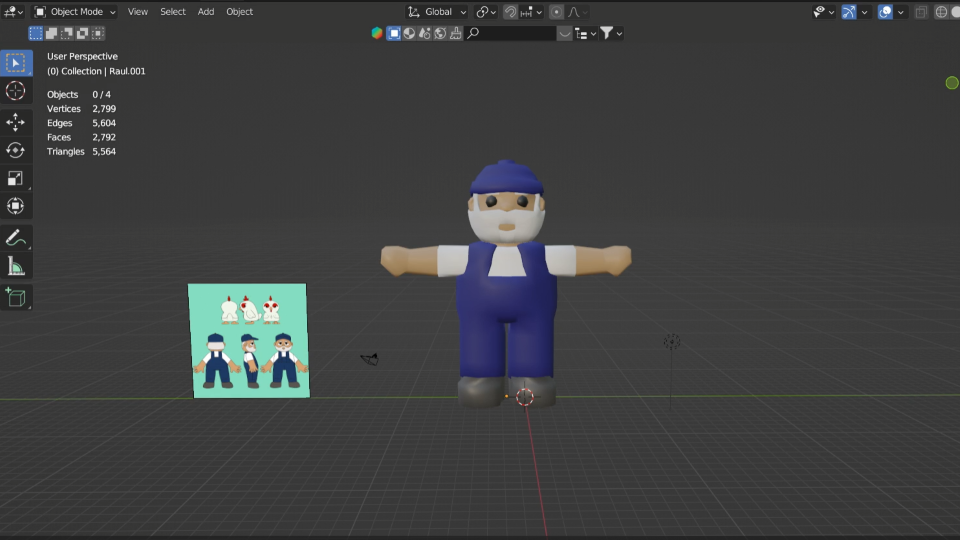
Task: Toggle the curved expand button beside search
Action: pyautogui.click(x=564, y=33)
